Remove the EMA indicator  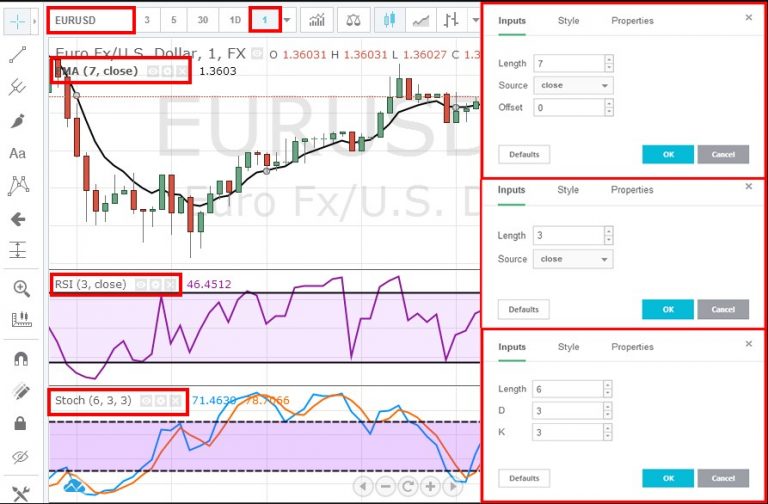coord(181,72)
